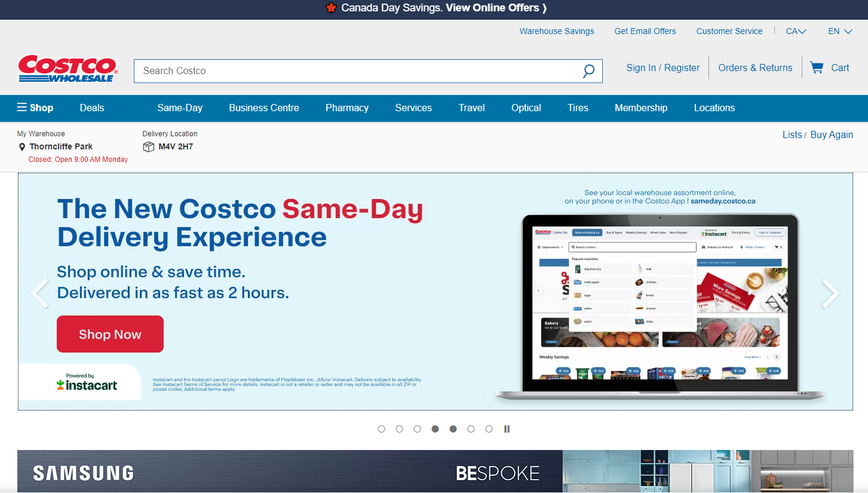Expand the EN language dropdown
Viewport: 868px width, 493px height.
pyautogui.click(x=839, y=31)
